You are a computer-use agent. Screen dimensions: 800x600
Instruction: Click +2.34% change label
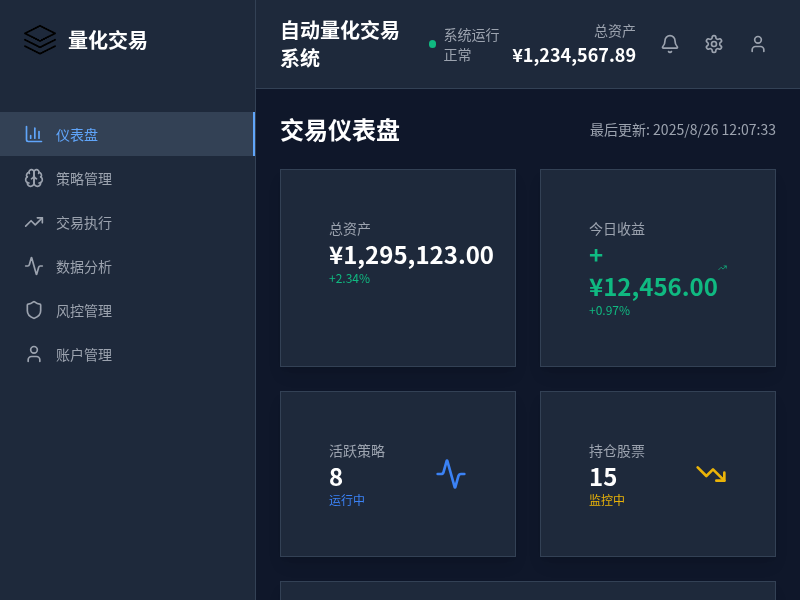pos(349,279)
